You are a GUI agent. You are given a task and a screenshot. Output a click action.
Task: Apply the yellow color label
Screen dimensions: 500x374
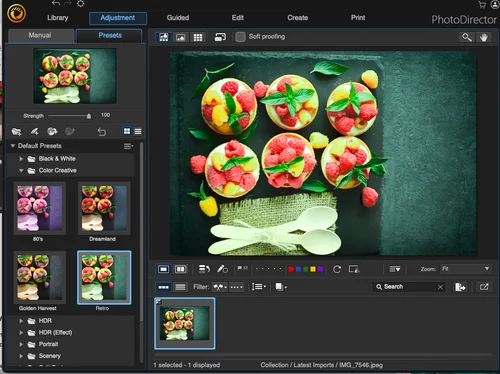313,269
